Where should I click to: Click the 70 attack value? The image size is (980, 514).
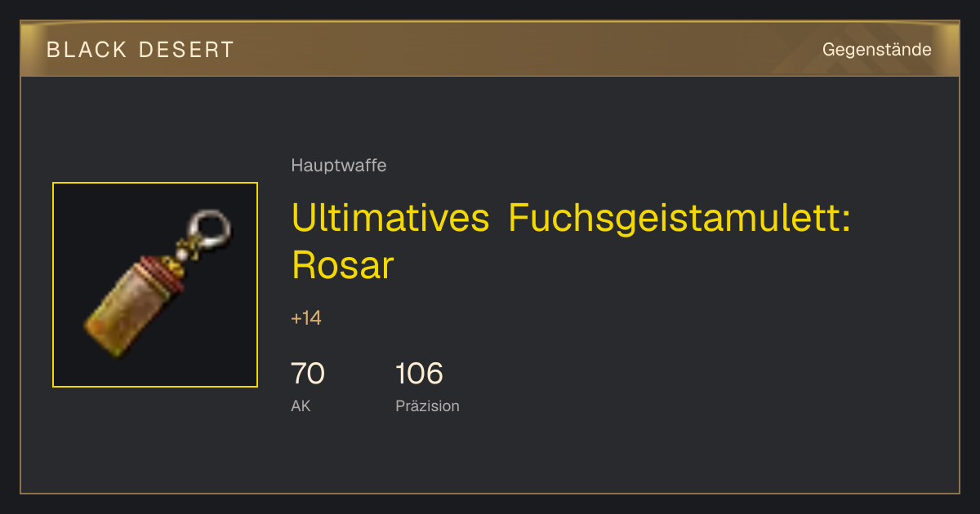pos(308,374)
